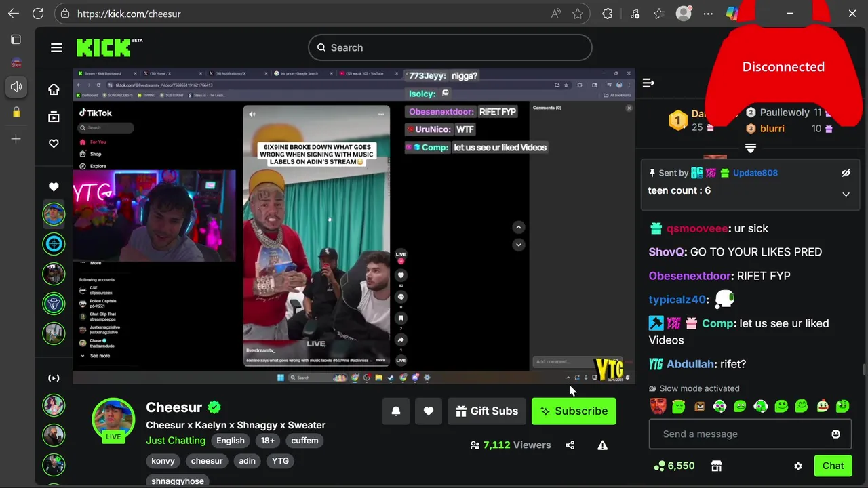
Task: Open the browser favorites list icon
Action: (659, 14)
